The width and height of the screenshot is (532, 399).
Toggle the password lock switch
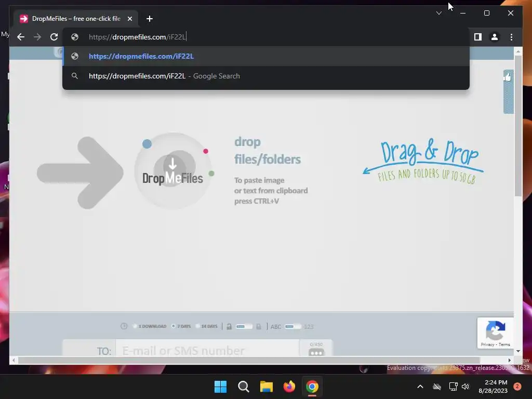point(244,327)
